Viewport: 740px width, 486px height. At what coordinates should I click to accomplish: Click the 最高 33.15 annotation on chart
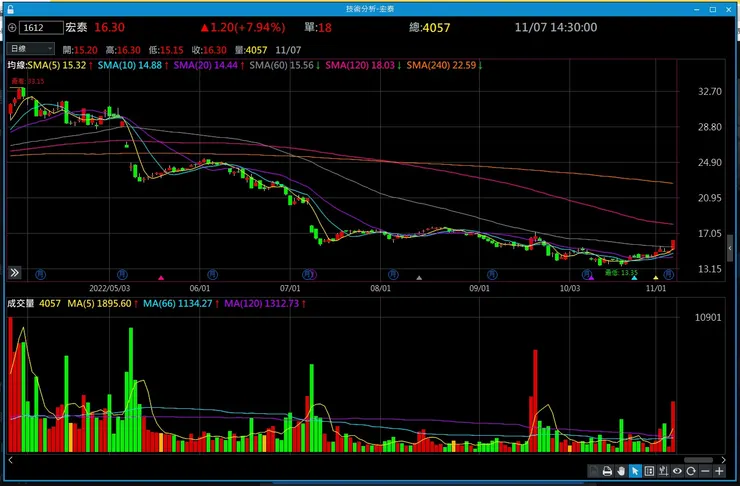click(28, 81)
